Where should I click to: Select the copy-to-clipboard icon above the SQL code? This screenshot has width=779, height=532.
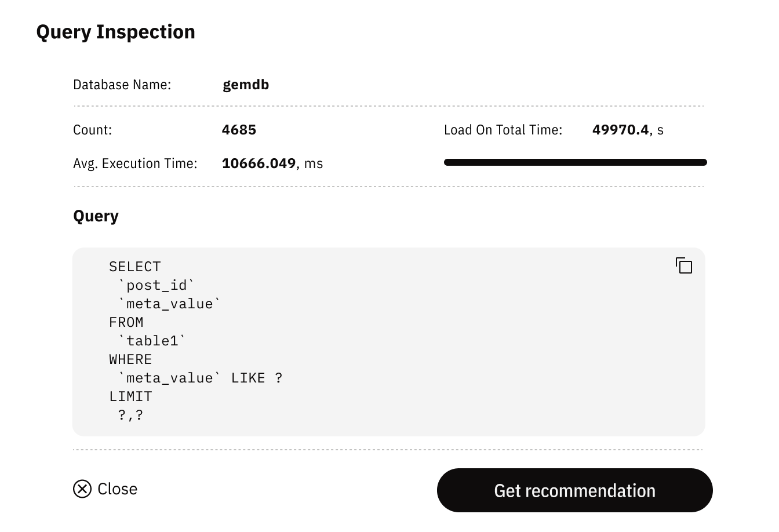coord(685,265)
